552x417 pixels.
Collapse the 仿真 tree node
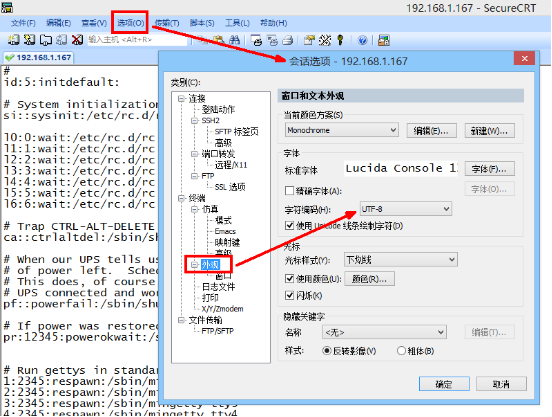194,209
